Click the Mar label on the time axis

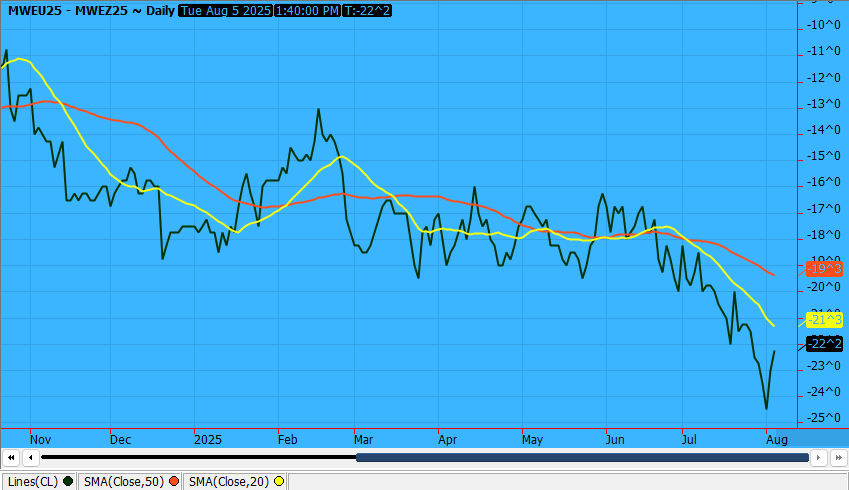(x=363, y=439)
